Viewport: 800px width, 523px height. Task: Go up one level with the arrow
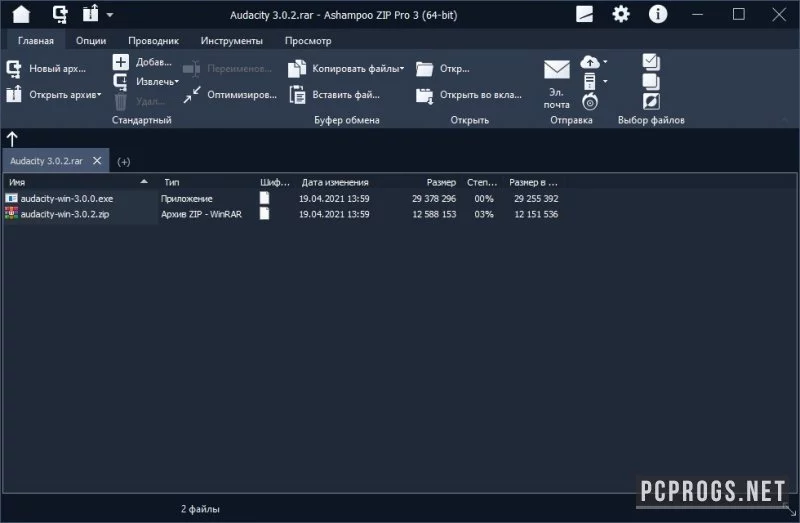12,139
